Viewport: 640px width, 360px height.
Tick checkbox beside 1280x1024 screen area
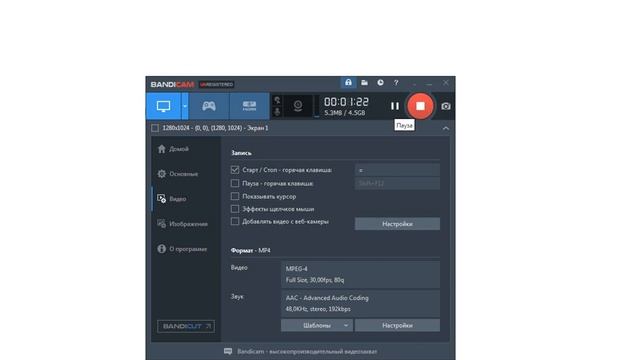click(155, 128)
